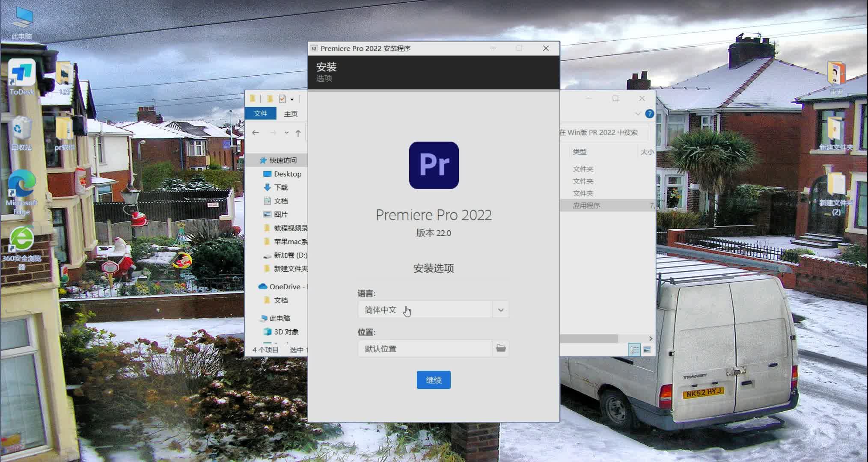868x462 pixels.
Task: Open 文档 under quick access
Action: point(276,201)
